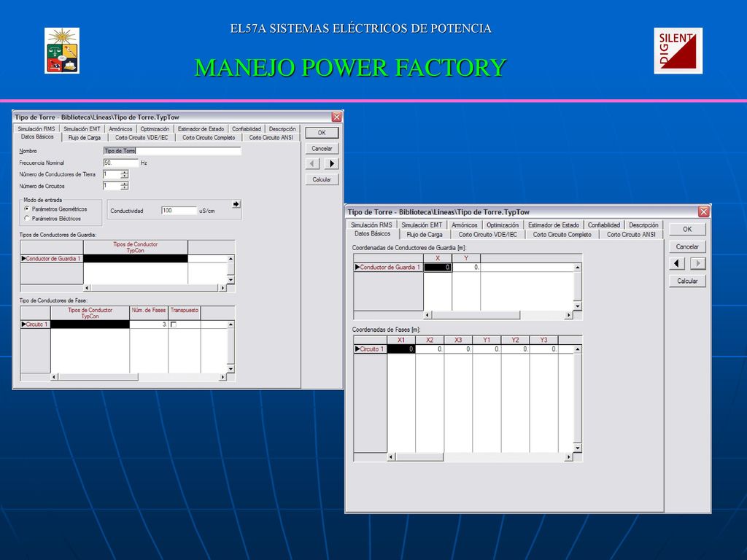
Task: Click horizontal scrollbar of guard conductor types table
Action: pyautogui.click(x=155, y=287)
